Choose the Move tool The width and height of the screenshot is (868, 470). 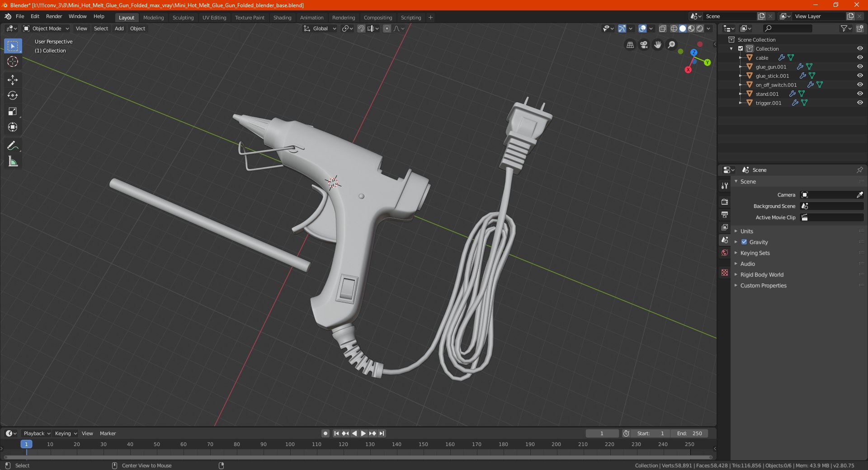(13, 80)
